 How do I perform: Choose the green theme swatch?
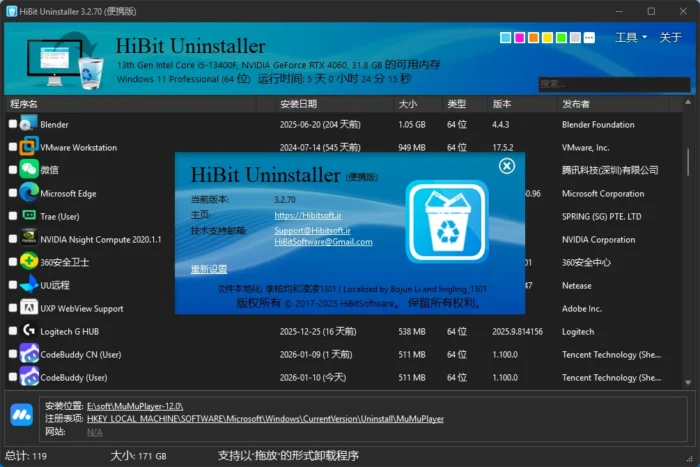[x=561, y=38]
